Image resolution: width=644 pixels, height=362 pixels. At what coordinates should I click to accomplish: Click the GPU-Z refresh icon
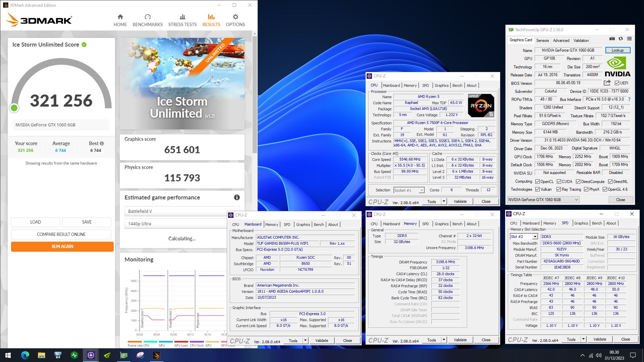pos(621,39)
